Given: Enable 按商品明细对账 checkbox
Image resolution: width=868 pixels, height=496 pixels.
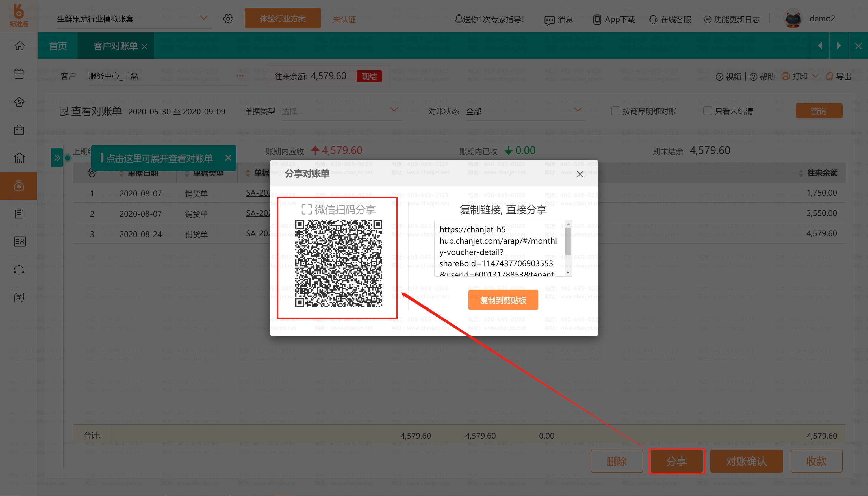Looking at the screenshot, I should [x=615, y=111].
